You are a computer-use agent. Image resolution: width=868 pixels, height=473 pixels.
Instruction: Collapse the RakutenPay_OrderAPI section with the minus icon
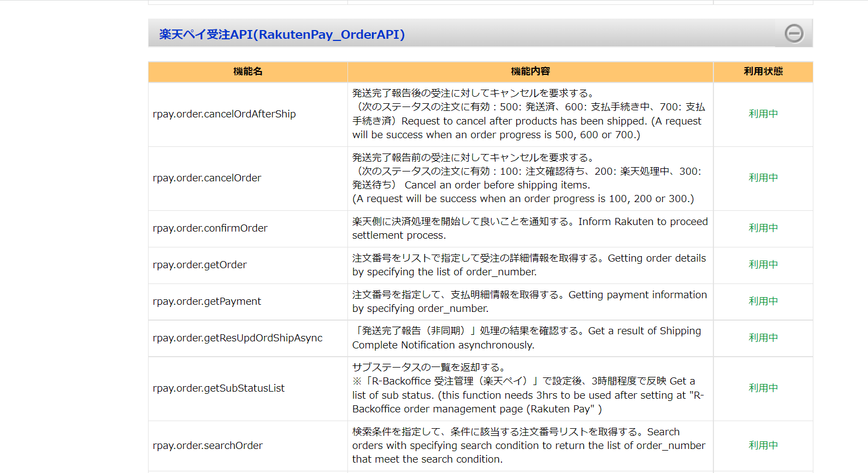click(794, 33)
